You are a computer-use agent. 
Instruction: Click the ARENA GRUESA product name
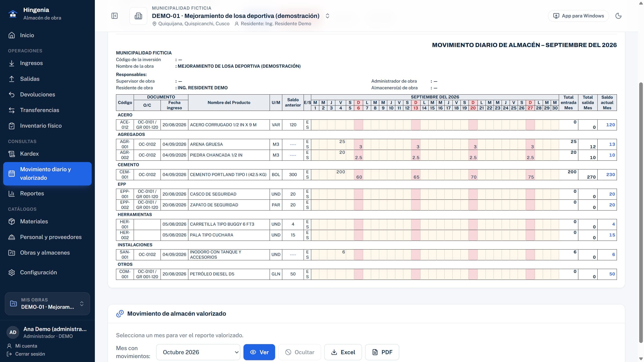(206, 144)
